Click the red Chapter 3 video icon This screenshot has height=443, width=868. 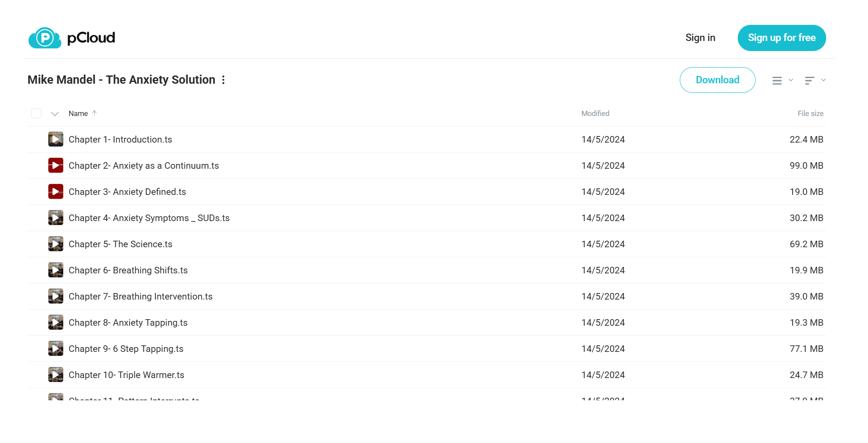[56, 191]
